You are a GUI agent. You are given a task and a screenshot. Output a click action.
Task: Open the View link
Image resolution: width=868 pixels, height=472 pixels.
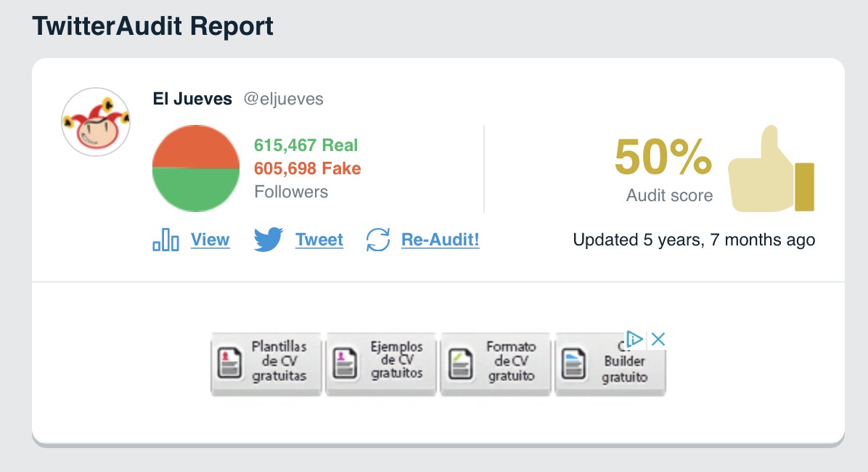pos(210,240)
